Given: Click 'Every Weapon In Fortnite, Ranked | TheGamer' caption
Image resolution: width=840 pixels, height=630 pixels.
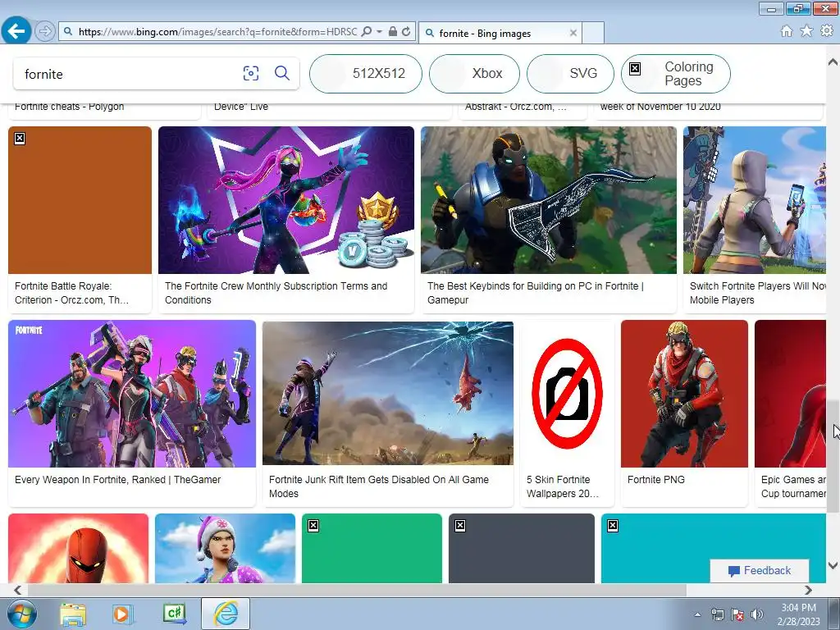Looking at the screenshot, I should pyautogui.click(x=118, y=479).
